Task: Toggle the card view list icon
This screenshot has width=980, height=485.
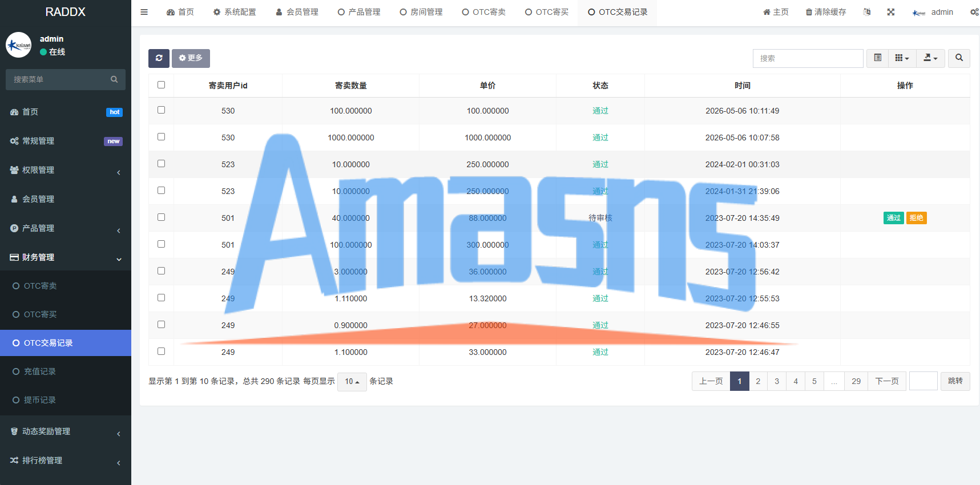Action: [x=877, y=58]
